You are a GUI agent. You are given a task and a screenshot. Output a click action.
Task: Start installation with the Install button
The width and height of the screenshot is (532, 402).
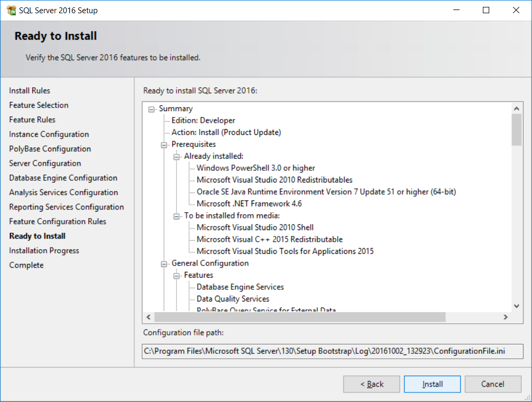pyautogui.click(x=432, y=384)
